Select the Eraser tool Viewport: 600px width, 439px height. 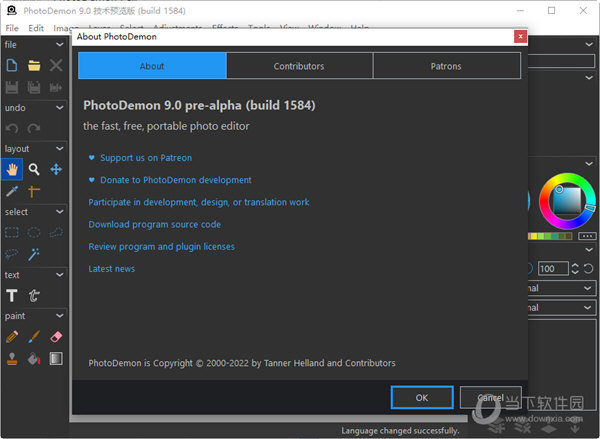pyautogui.click(x=56, y=337)
